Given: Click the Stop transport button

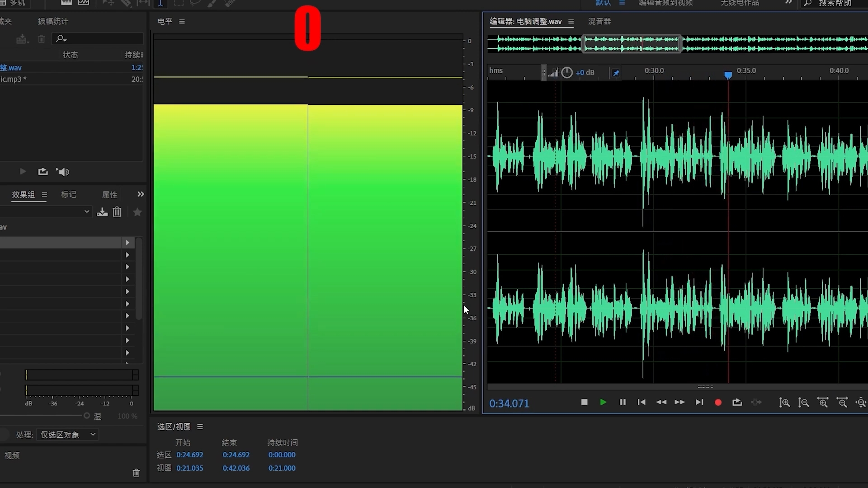Looking at the screenshot, I should click(584, 402).
